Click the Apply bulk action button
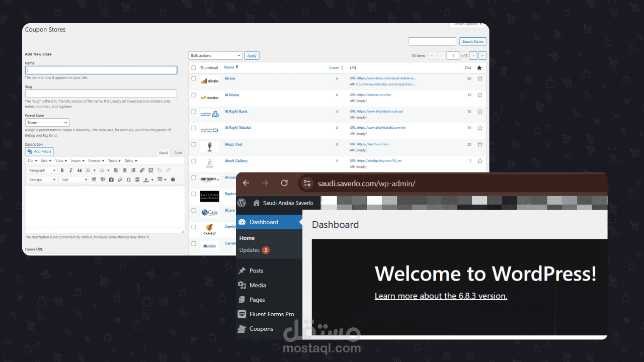644x362 pixels. click(x=252, y=56)
